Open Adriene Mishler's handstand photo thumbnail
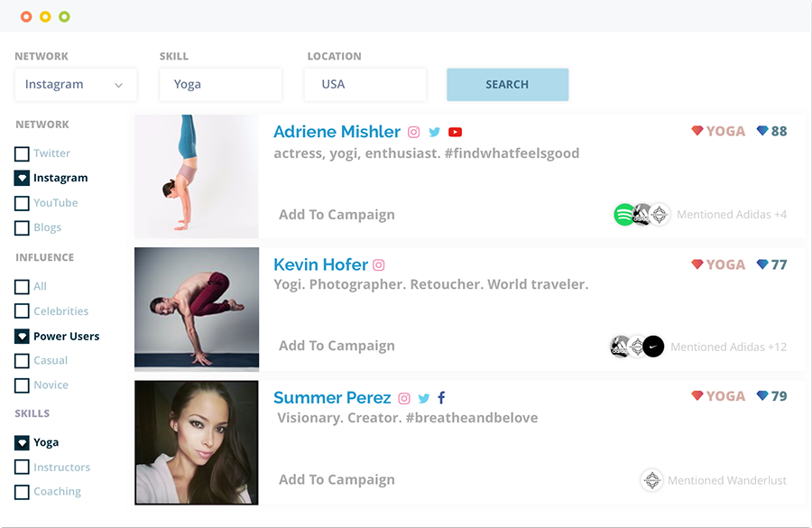 click(197, 177)
